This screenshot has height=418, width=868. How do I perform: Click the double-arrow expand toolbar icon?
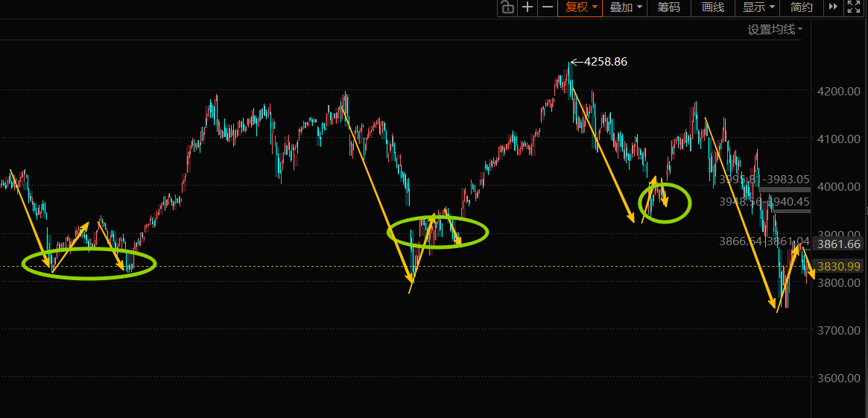click(833, 7)
